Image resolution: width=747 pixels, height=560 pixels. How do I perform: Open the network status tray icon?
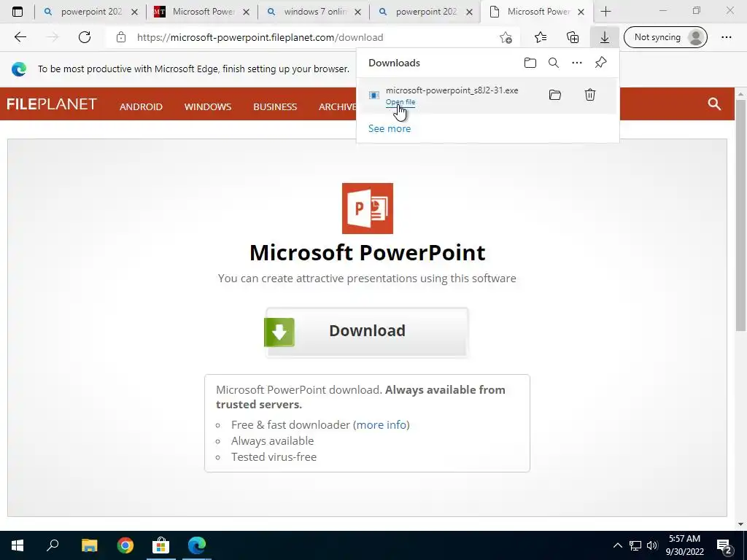click(635, 545)
